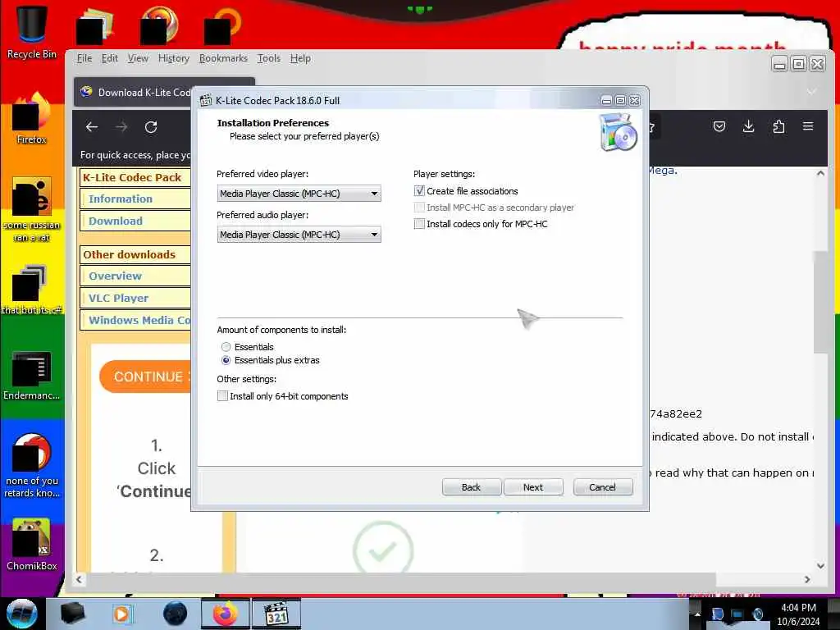
Task: Open the Windows Media Codecs link
Action: click(139, 320)
